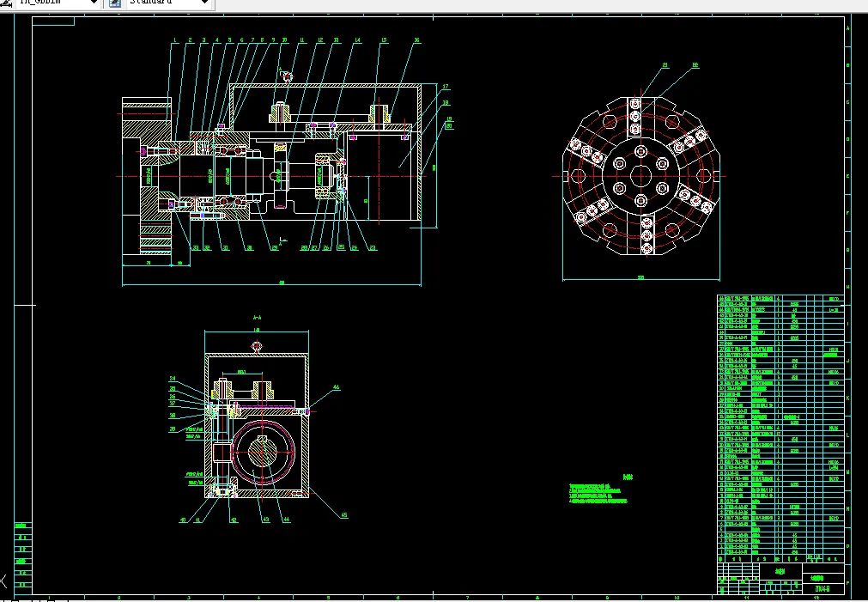The width and height of the screenshot is (868, 602).
Task: Select part balloon number 4
Action: click(217, 40)
